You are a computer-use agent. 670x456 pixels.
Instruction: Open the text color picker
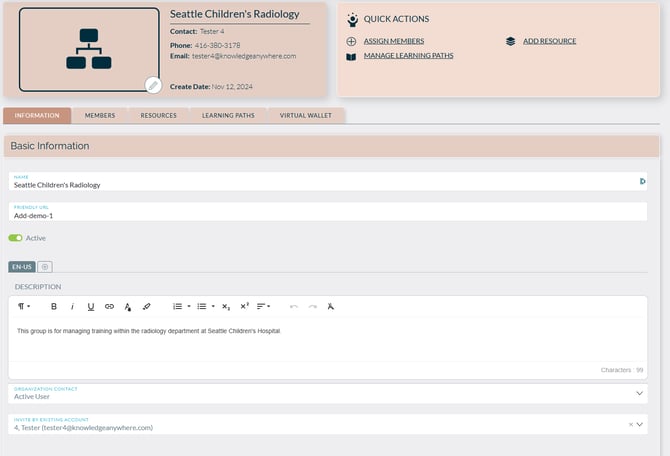(128, 306)
